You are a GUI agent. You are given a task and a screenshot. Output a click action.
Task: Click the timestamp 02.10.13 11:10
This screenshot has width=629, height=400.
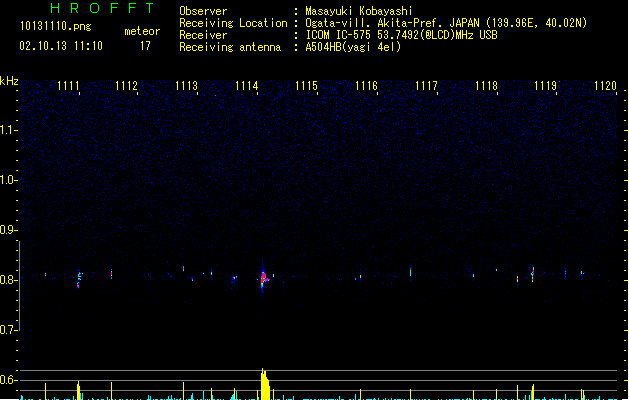click(61, 46)
